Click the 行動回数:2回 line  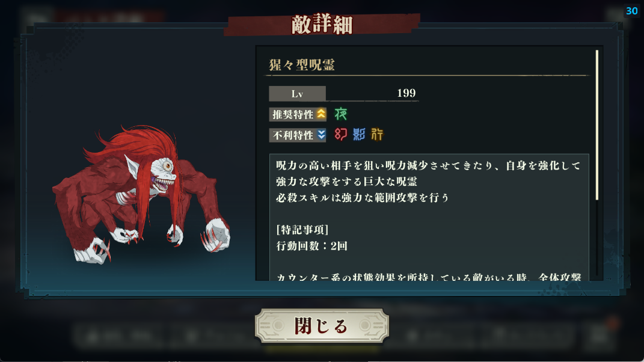tap(311, 246)
